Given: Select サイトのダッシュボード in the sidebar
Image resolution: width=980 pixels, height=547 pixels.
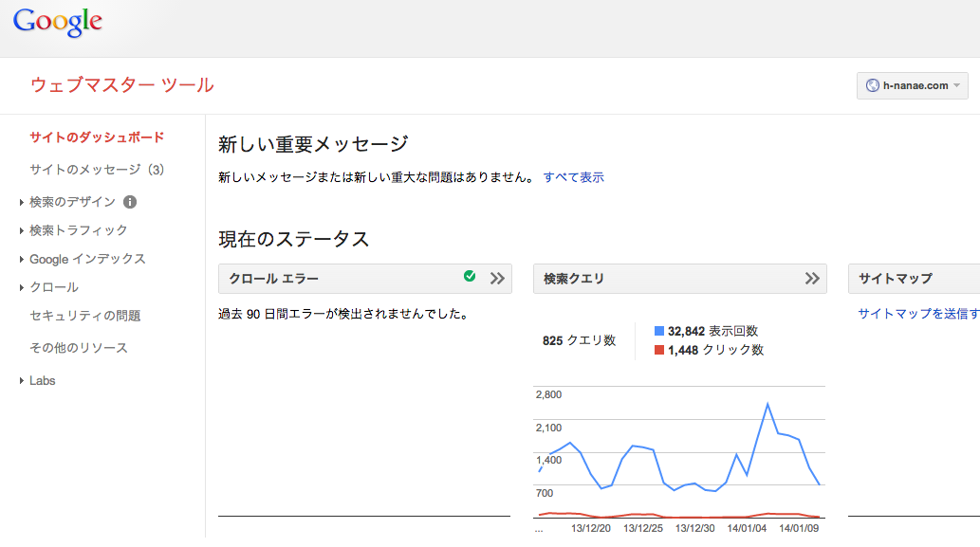Looking at the screenshot, I should (x=97, y=137).
